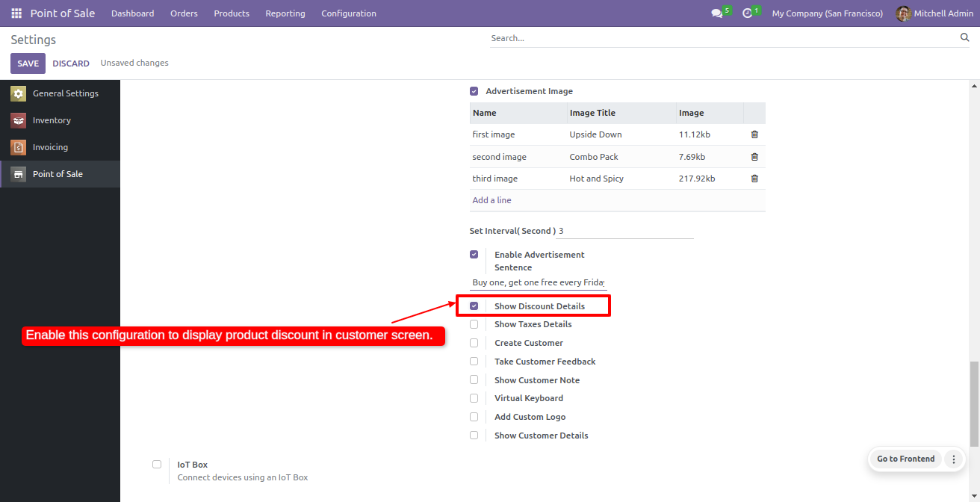Image resolution: width=980 pixels, height=502 pixels.
Task: Check Add Custom Logo
Action: pyautogui.click(x=474, y=417)
